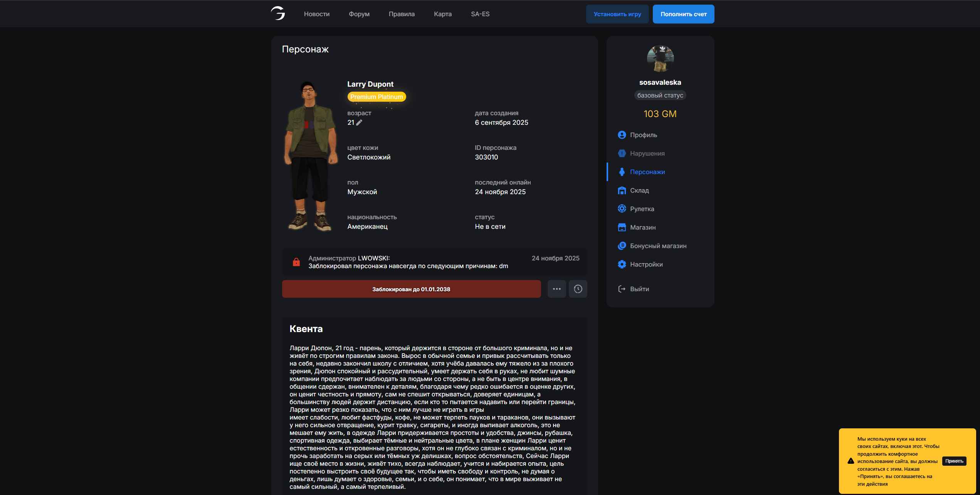This screenshot has height=495, width=980.
Task: Edit age with the pencil icon
Action: (x=359, y=122)
